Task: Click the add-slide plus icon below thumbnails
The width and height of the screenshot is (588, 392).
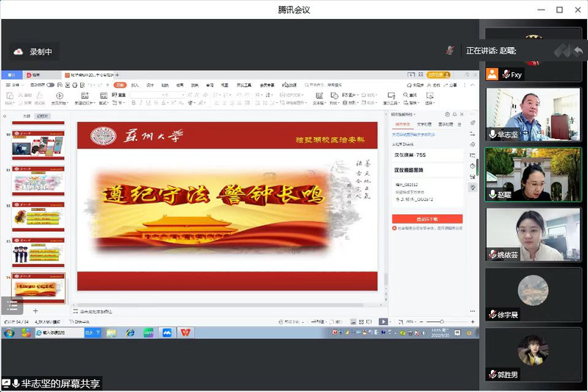Action: pos(35,311)
